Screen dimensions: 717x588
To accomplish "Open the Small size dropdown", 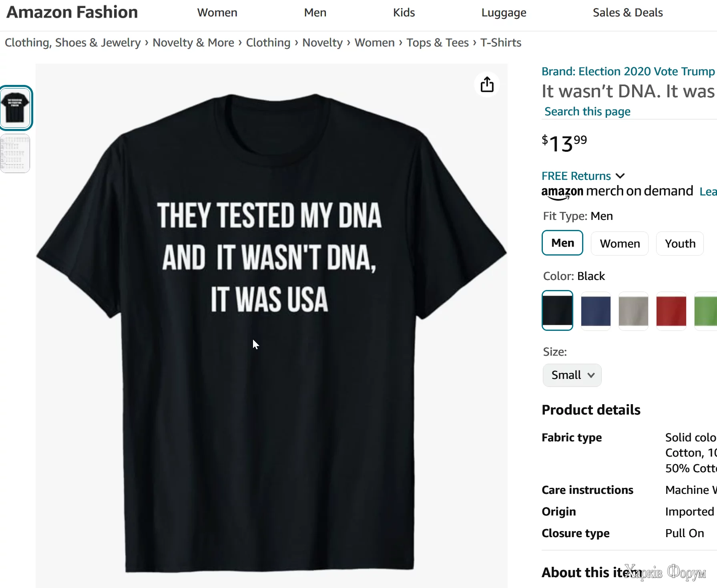I will point(572,375).
